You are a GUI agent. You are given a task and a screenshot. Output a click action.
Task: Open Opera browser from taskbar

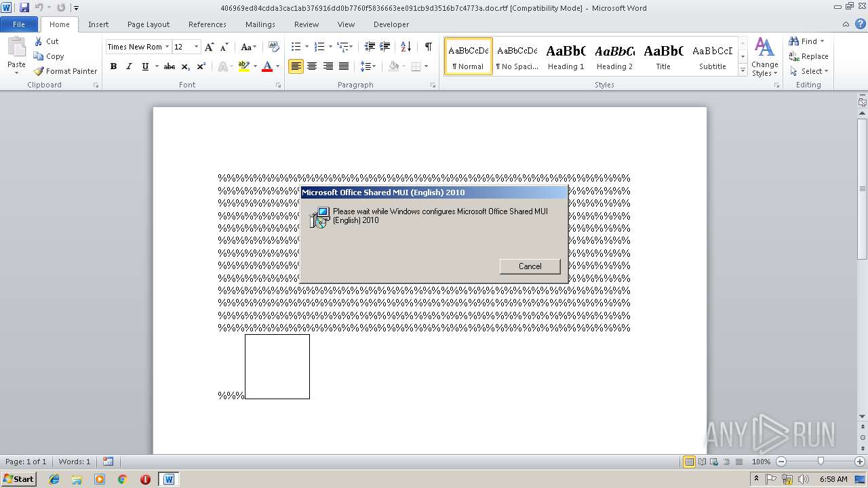[x=145, y=479]
